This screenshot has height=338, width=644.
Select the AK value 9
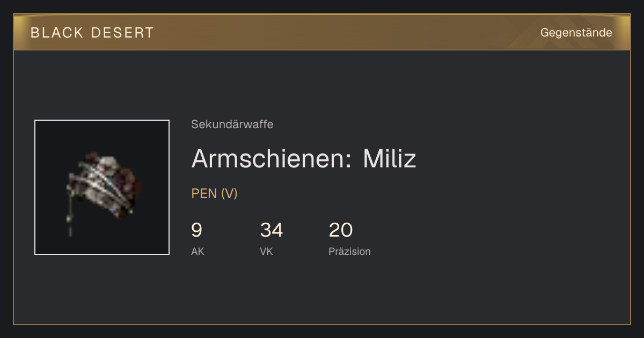(197, 230)
